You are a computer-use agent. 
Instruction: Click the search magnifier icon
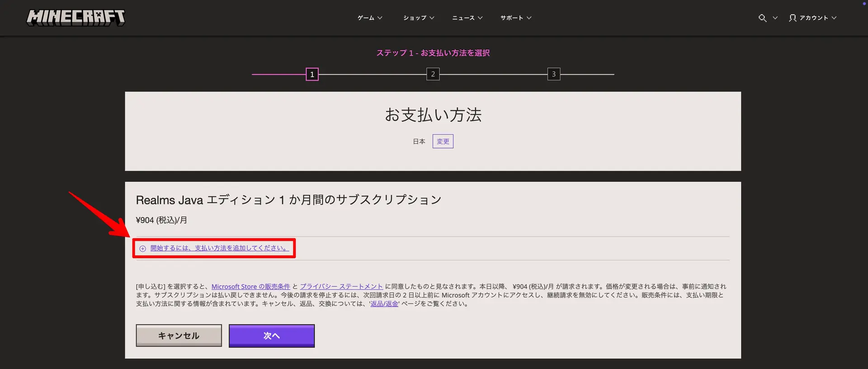click(762, 18)
